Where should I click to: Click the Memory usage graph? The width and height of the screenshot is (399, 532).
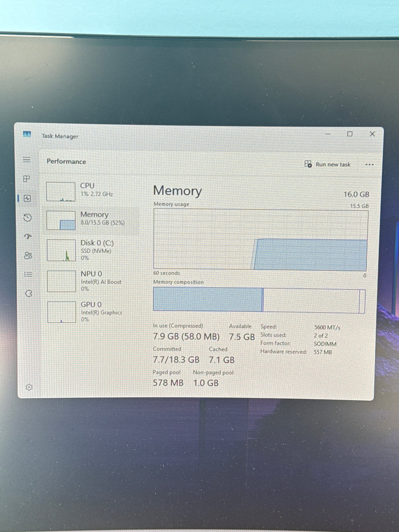260,240
